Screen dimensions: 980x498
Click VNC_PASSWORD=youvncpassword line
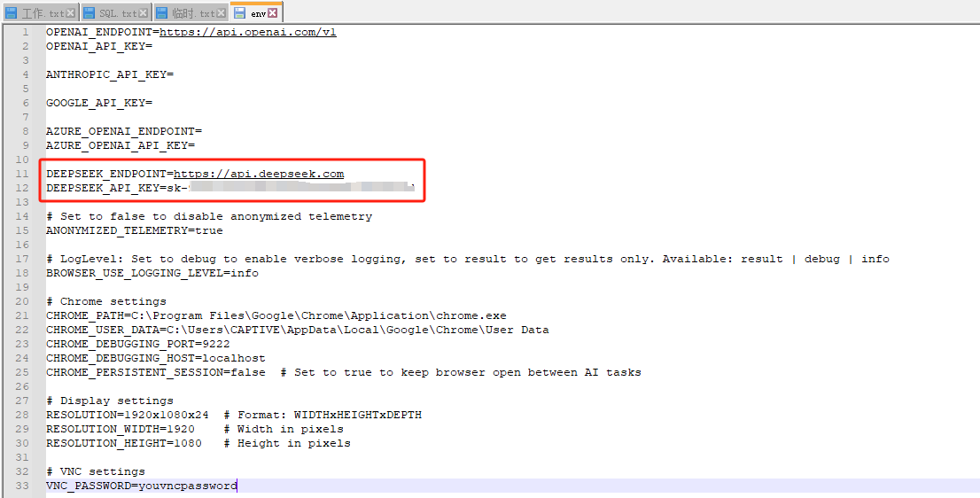(x=142, y=486)
